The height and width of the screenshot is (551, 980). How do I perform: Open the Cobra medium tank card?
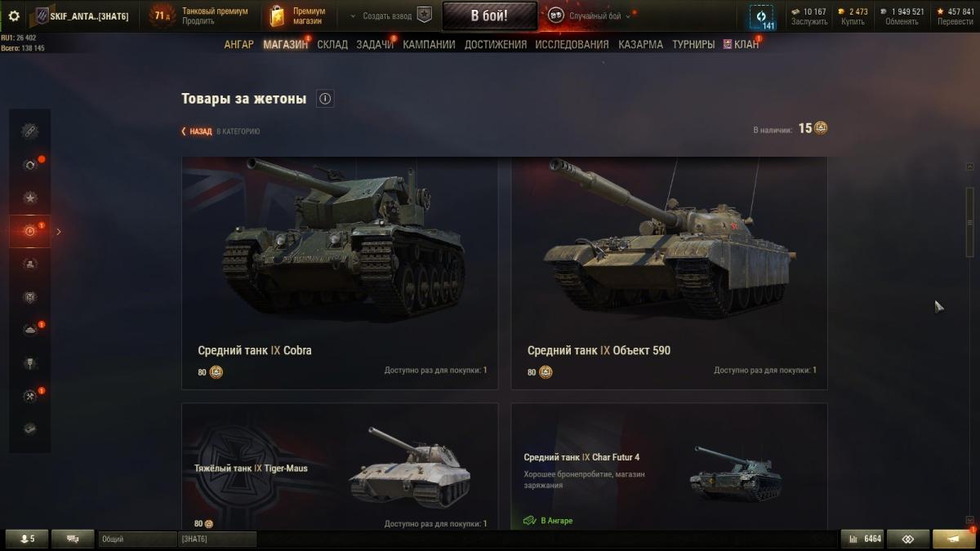340,273
